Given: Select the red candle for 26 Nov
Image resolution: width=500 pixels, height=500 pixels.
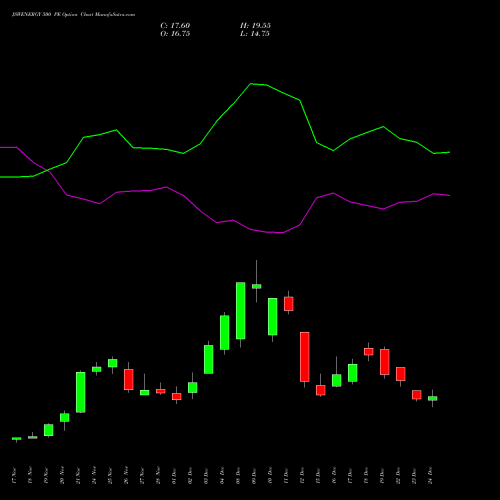Looking at the screenshot, I should pyautogui.click(x=129, y=379).
